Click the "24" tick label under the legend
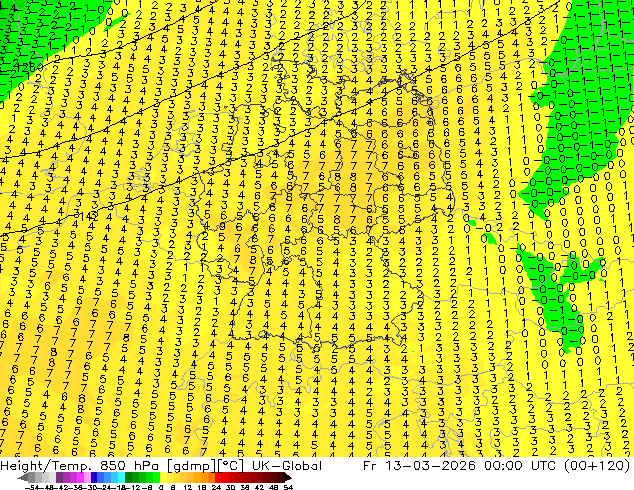The width and height of the screenshot is (634, 490). [x=216, y=488]
